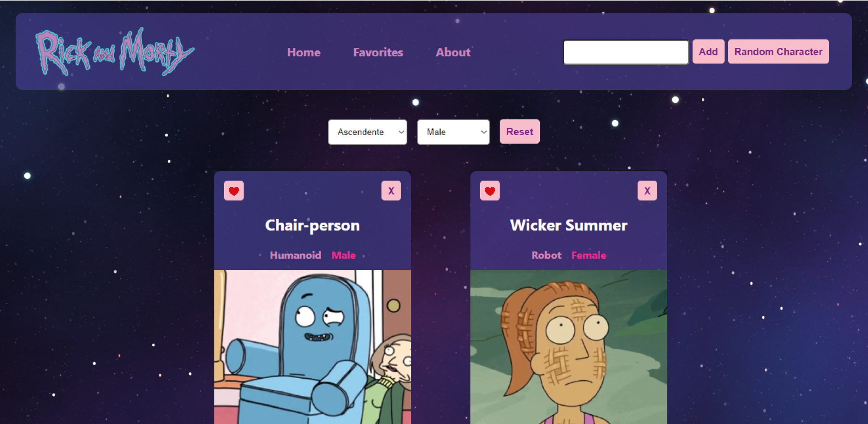
Task: Open the Chair-person character image
Action: point(312,347)
